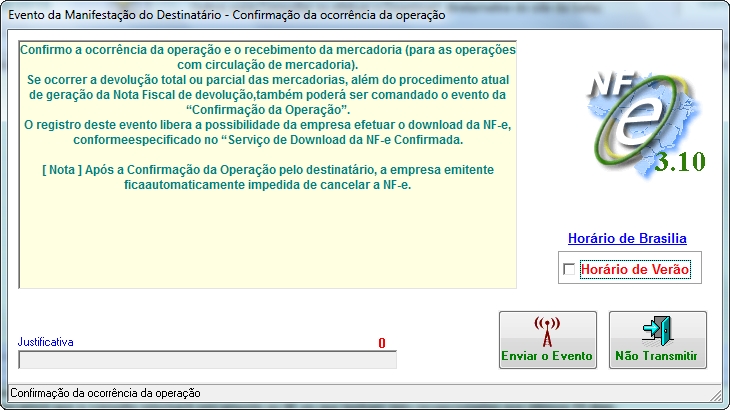Click the window title bar text
Viewport: 730px width, 410px height.
227,16
